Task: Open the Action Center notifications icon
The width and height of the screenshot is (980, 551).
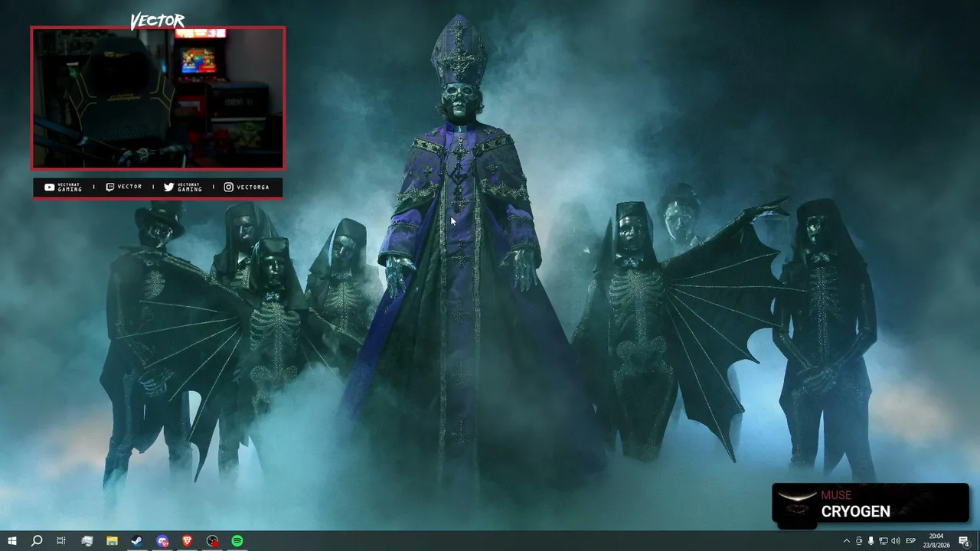Action: point(965,541)
